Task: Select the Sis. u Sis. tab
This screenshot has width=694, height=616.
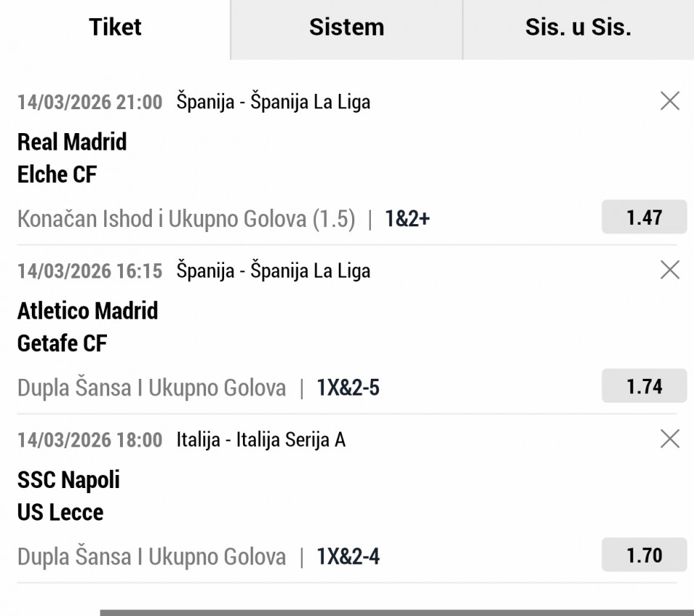Action: tap(578, 27)
